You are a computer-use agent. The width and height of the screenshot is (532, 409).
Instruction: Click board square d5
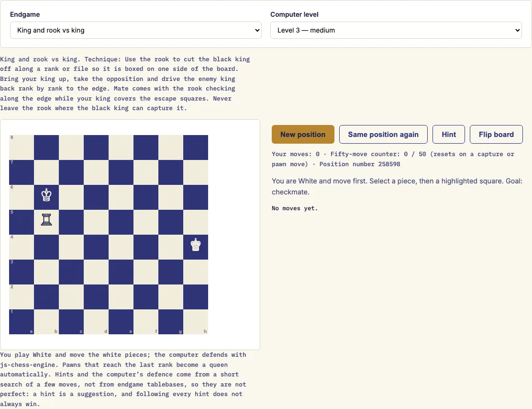tap(96, 222)
